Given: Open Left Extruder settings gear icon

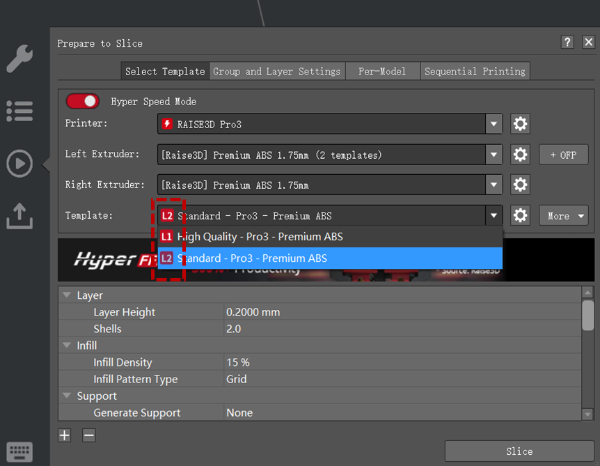Looking at the screenshot, I should tap(520, 155).
